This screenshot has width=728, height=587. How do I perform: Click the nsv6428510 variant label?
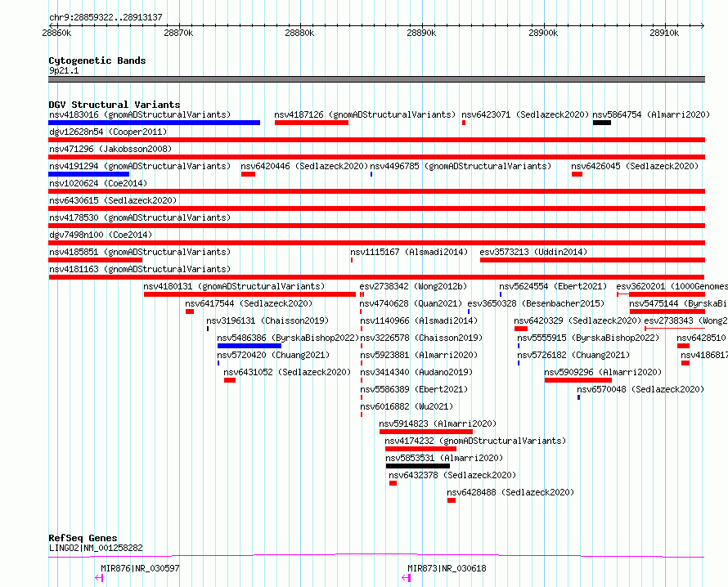702,338
